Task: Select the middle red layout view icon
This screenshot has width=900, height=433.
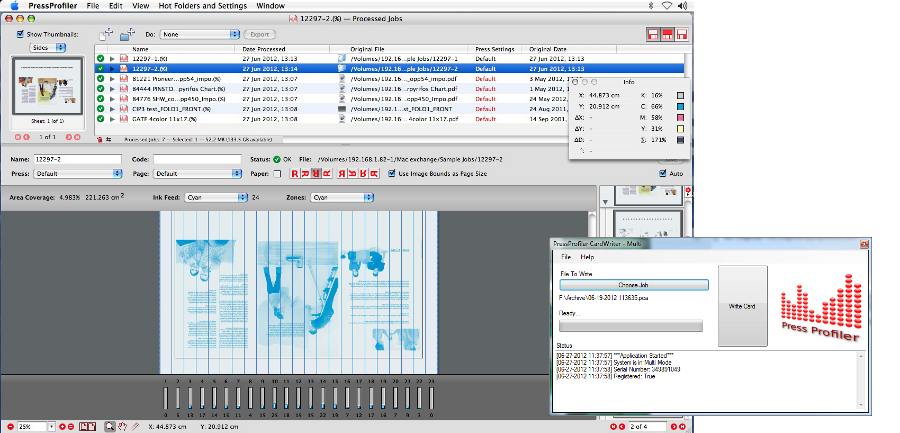Action: 668,34
